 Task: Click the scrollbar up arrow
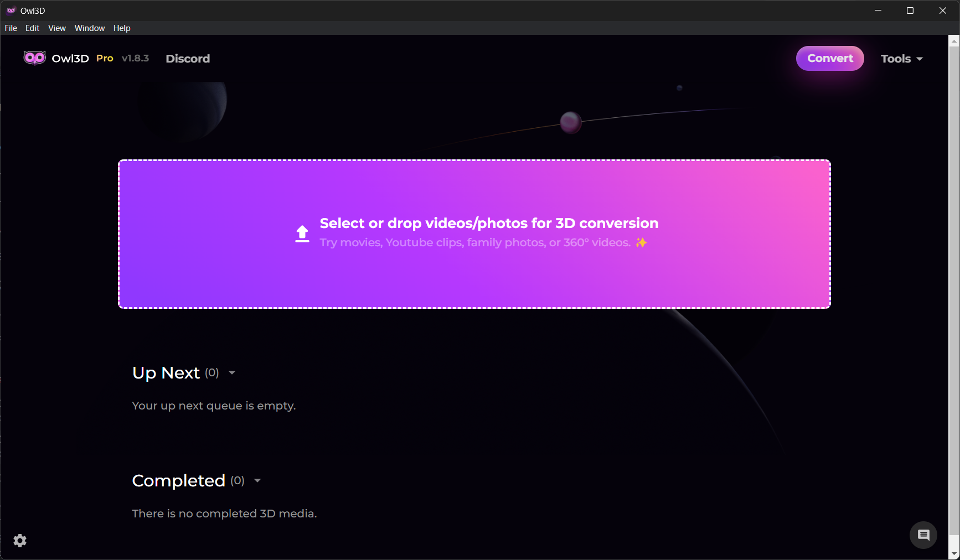coord(954,42)
